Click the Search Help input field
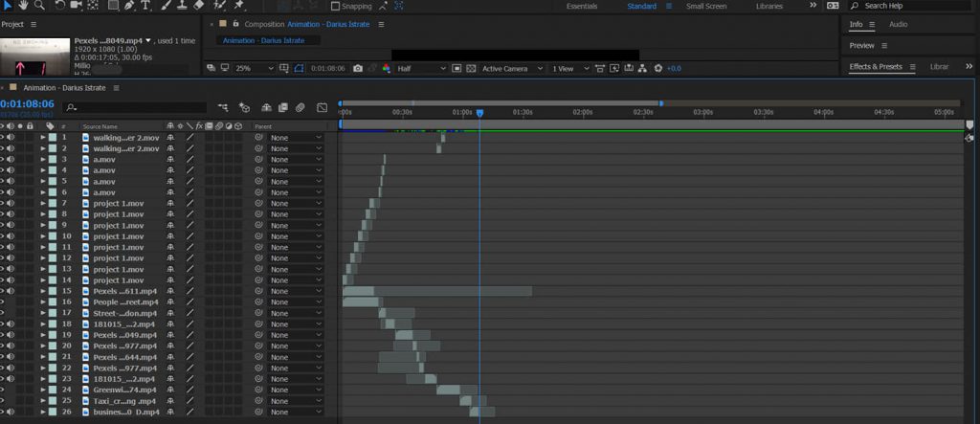 (x=909, y=6)
